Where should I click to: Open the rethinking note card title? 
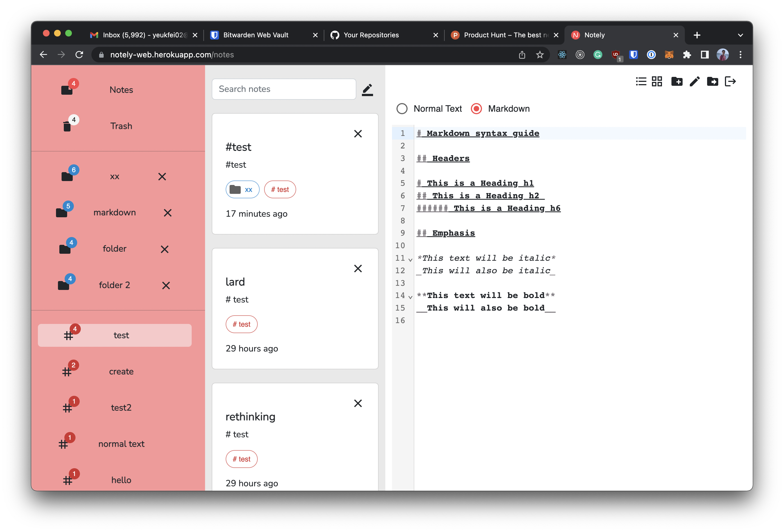click(x=250, y=417)
